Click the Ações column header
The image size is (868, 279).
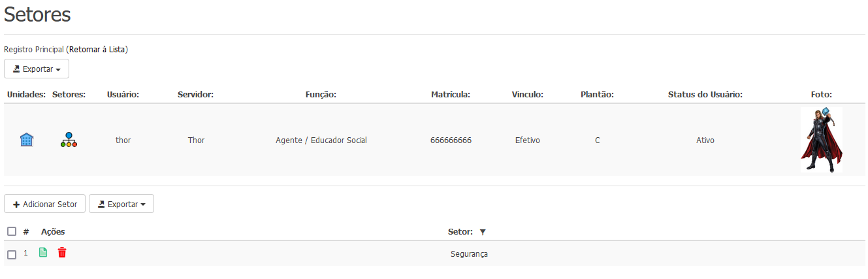53,231
